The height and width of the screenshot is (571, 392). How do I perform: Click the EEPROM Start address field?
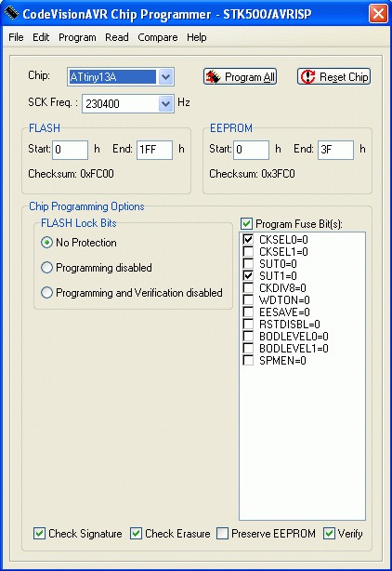click(x=251, y=150)
